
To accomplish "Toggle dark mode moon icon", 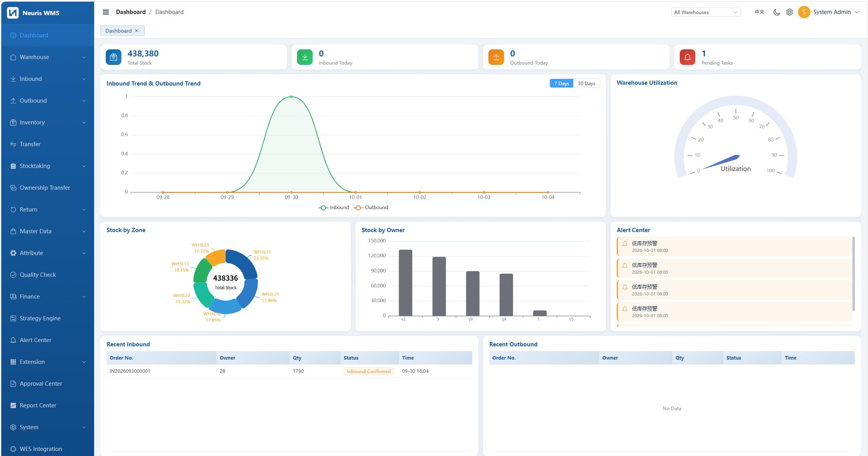I will click(776, 12).
